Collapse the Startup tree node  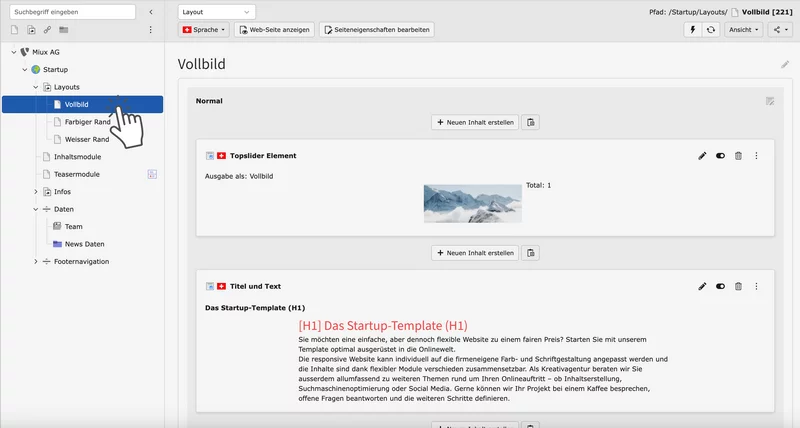click(24, 69)
